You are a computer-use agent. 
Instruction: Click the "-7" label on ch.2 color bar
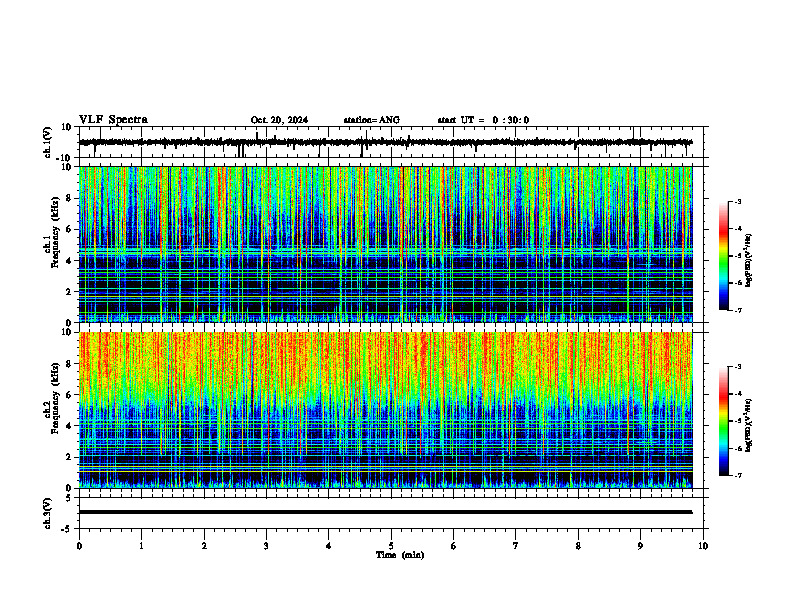click(x=738, y=475)
